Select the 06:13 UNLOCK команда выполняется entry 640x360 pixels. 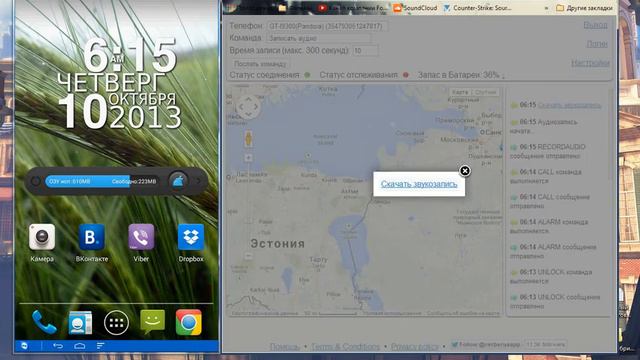[551, 276]
